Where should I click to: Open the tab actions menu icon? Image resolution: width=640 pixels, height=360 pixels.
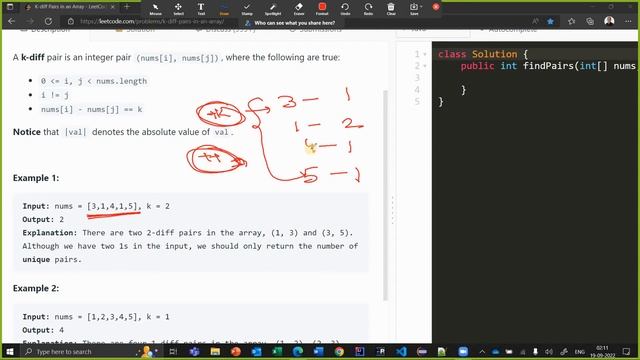point(10,7)
